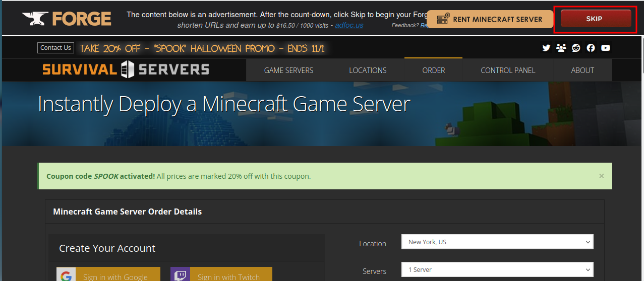Open the Facebook social icon
Image resolution: width=644 pixels, height=281 pixels.
tap(591, 48)
